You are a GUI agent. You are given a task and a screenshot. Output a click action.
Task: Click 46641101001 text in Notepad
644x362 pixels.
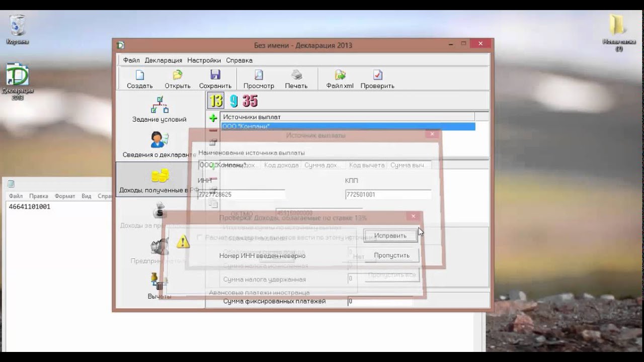pos(30,207)
